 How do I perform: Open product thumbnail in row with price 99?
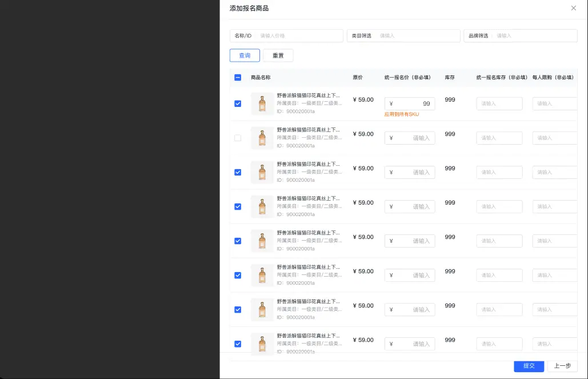tap(262, 103)
